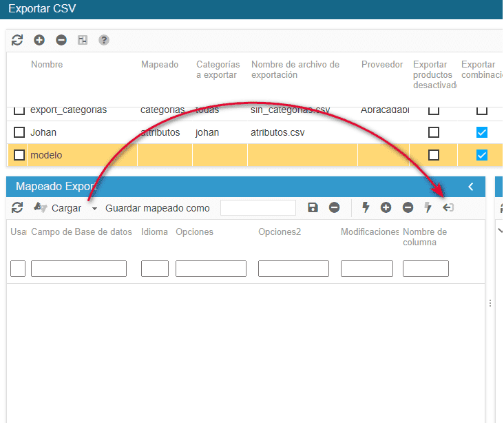504x423 pixels.
Task: Refresh the Mapeado Export panel
Action: [17, 207]
